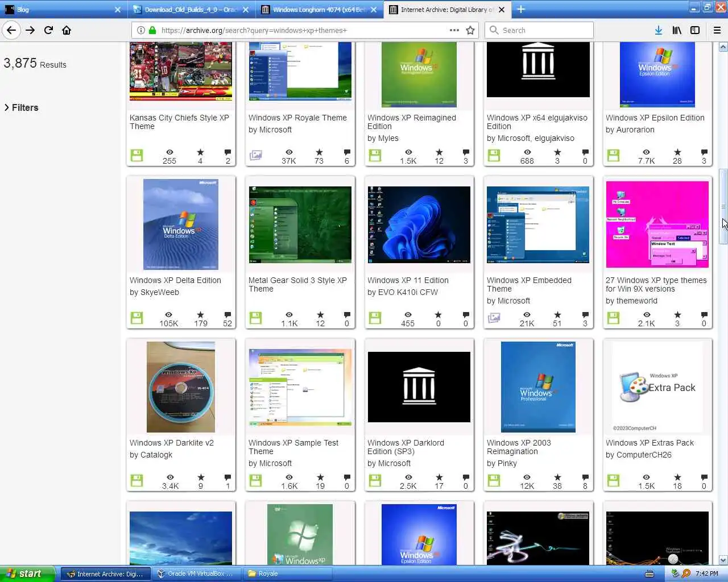
Task: Click the views eye icon on Windows XP 11 Edition
Action: 408,315
